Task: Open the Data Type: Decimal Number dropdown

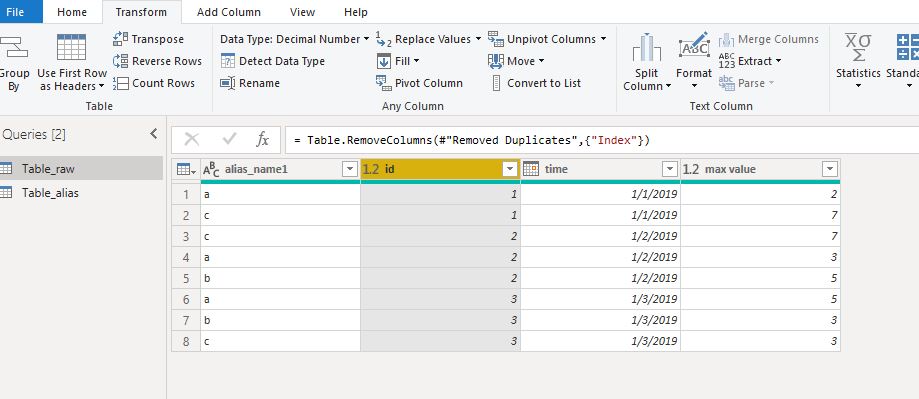Action: 295,39
